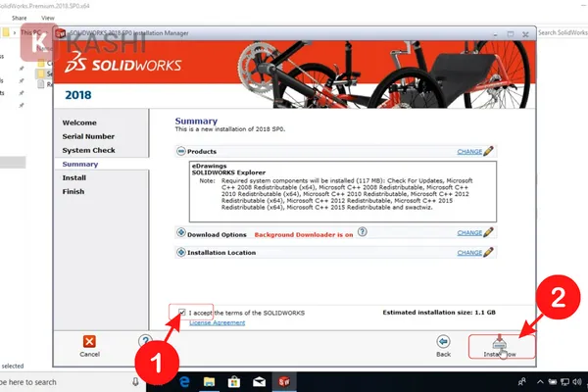The image size is (588, 392).
Task: Click CHANGE link for Download Options
Action: [469, 233]
